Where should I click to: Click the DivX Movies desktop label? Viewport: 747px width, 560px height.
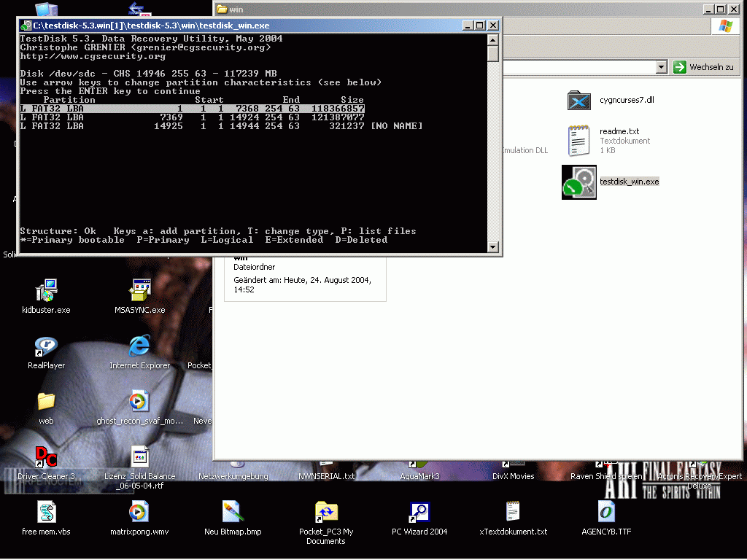513,476
